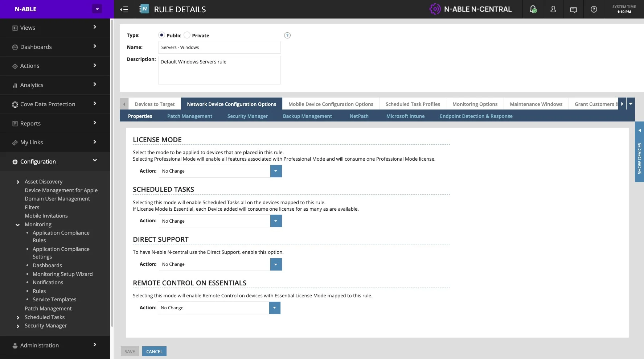Open the help question mark icon in the header

coord(594,9)
